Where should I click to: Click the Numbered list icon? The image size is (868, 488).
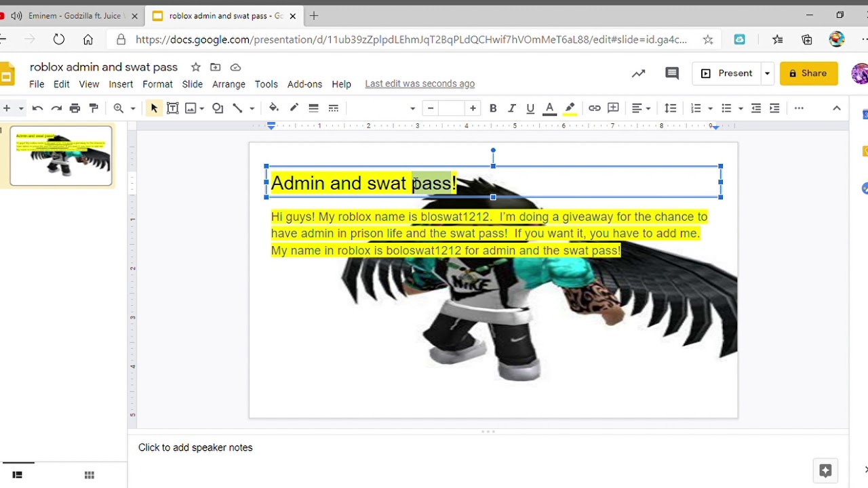[x=696, y=108]
